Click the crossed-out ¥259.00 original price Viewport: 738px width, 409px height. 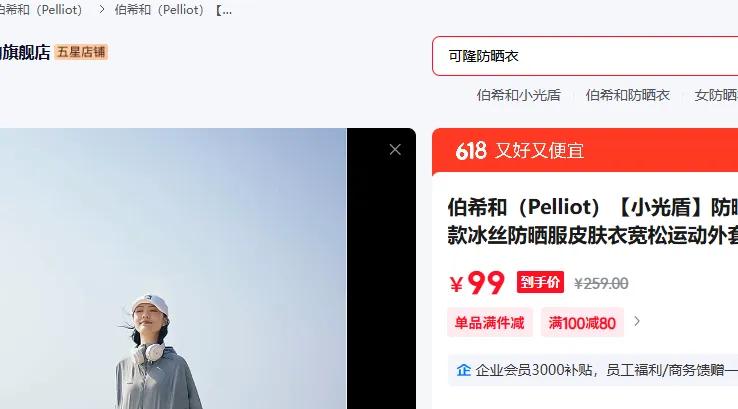(601, 283)
